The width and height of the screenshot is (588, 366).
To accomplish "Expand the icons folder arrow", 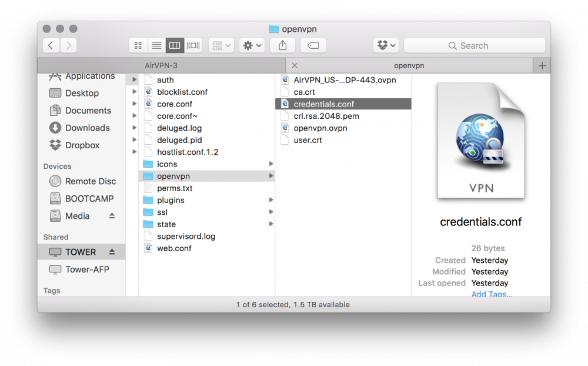I will click(x=270, y=164).
